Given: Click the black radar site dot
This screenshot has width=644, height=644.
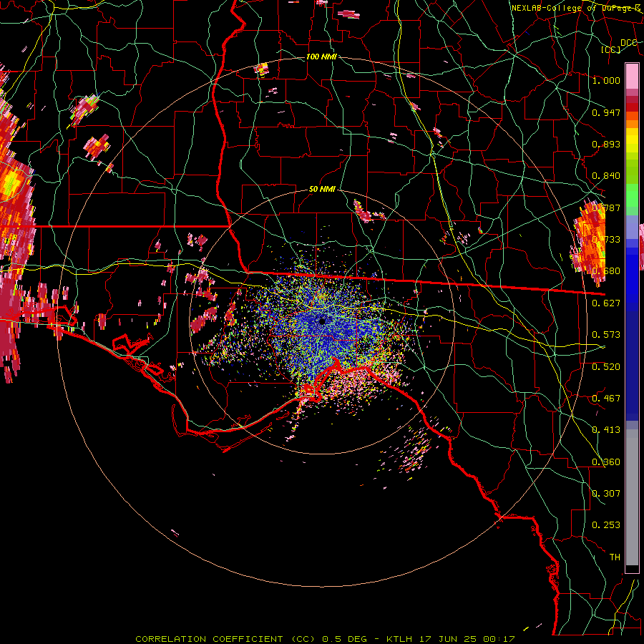Looking at the screenshot, I should pyautogui.click(x=322, y=321).
